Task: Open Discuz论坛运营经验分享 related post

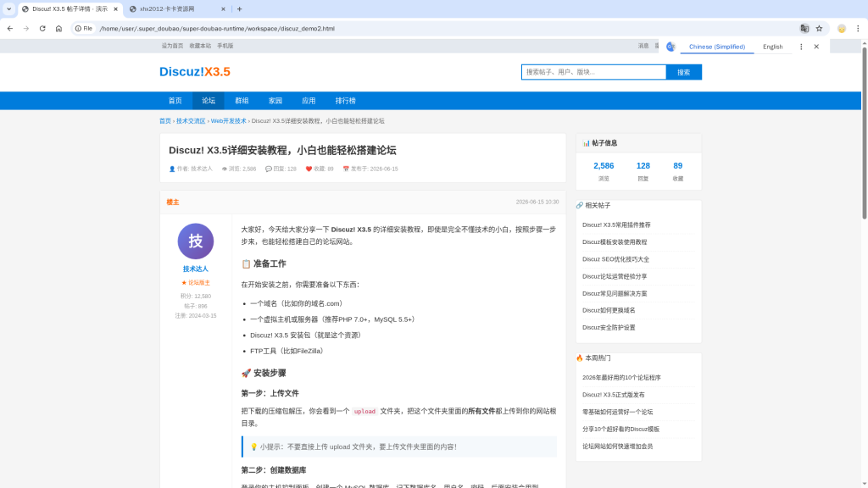Action: 615,277
